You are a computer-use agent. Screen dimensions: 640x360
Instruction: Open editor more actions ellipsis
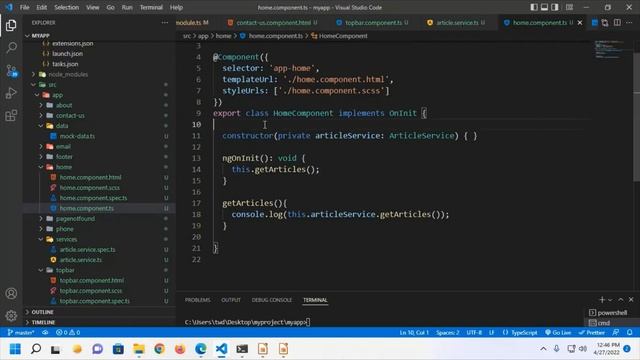(629, 22)
